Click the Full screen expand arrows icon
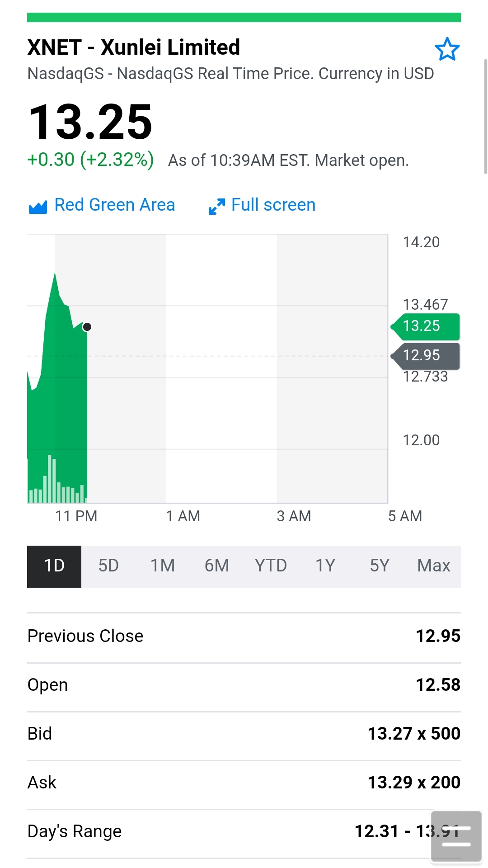This screenshot has height=868, width=488. (217, 206)
